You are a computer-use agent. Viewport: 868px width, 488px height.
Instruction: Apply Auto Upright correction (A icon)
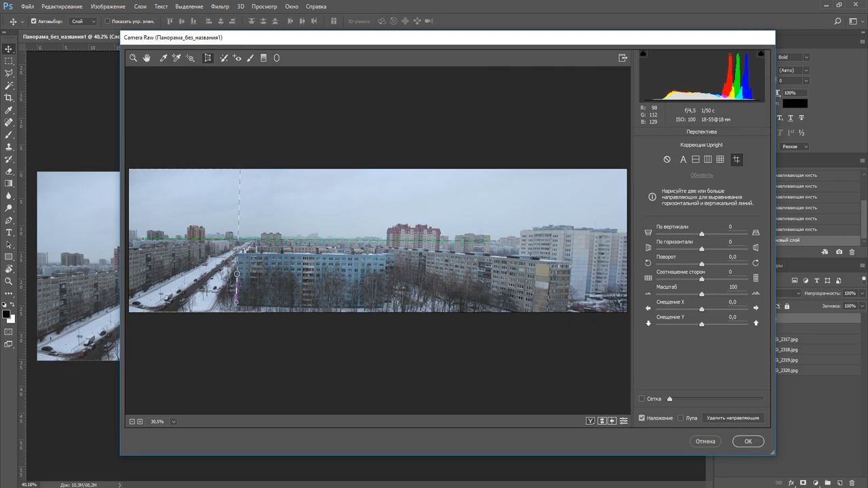tap(684, 159)
